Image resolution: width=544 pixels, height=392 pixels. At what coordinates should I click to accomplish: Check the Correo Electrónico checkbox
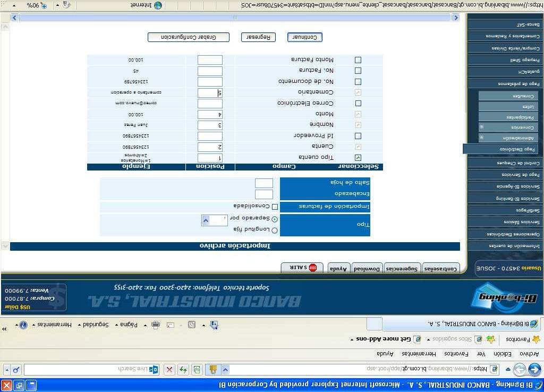(x=358, y=104)
